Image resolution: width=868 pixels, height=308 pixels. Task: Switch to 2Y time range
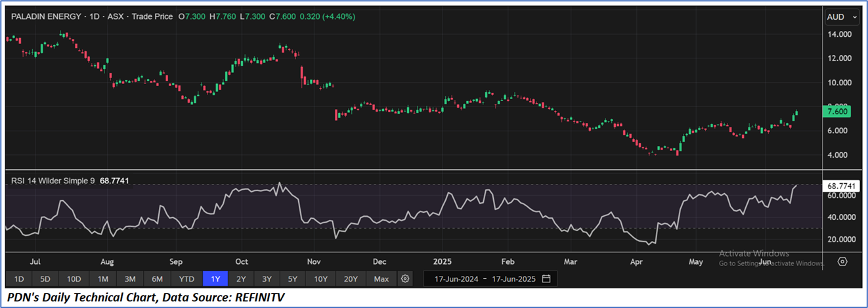[242, 278]
